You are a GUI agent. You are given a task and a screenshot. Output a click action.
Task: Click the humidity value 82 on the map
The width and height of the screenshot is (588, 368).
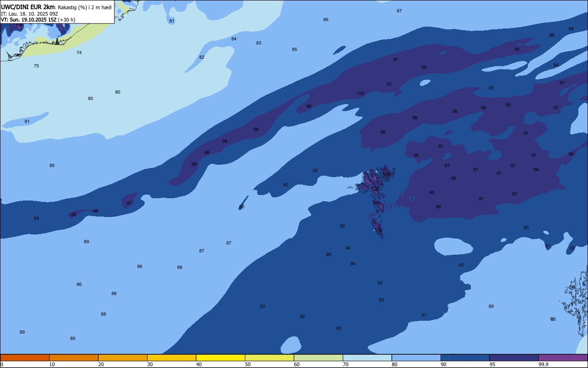[x=202, y=57]
